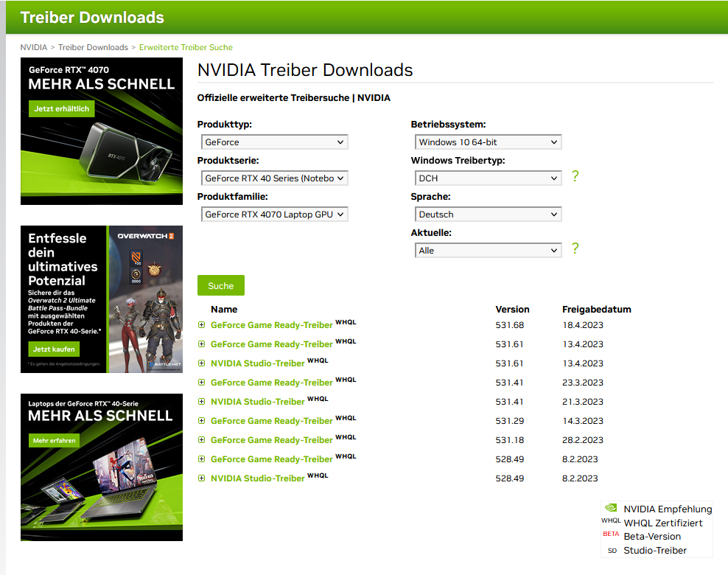This screenshot has width=728, height=575.
Task: Click Jetzt kaufen button in Overwatch ad
Action: pyautogui.click(x=54, y=349)
